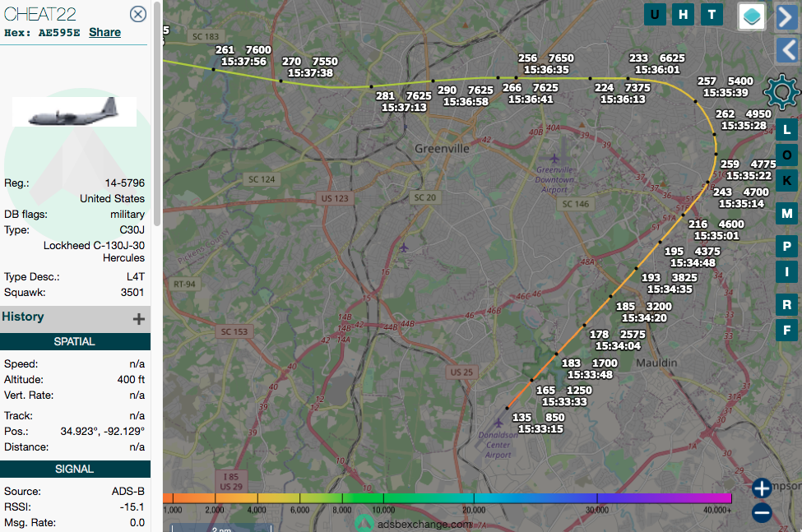Click the US 123 road shield
The height and width of the screenshot is (532, 802).
click(335, 198)
